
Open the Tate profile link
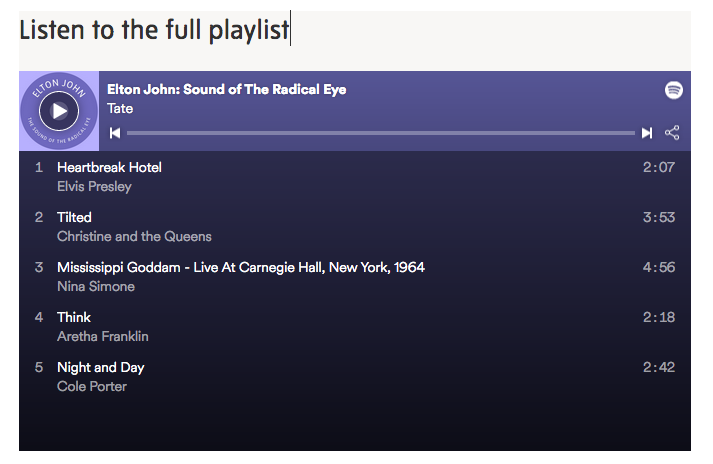click(x=120, y=109)
